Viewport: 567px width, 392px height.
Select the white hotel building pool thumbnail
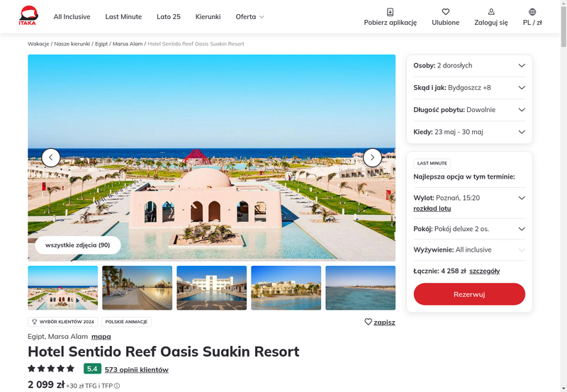[211, 288]
